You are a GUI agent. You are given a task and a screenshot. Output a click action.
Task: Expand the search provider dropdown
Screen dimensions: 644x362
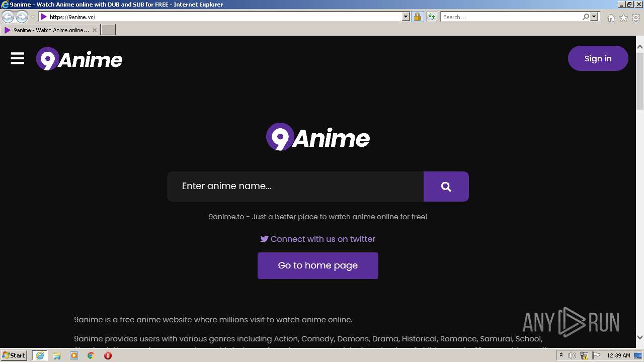(594, 17)
